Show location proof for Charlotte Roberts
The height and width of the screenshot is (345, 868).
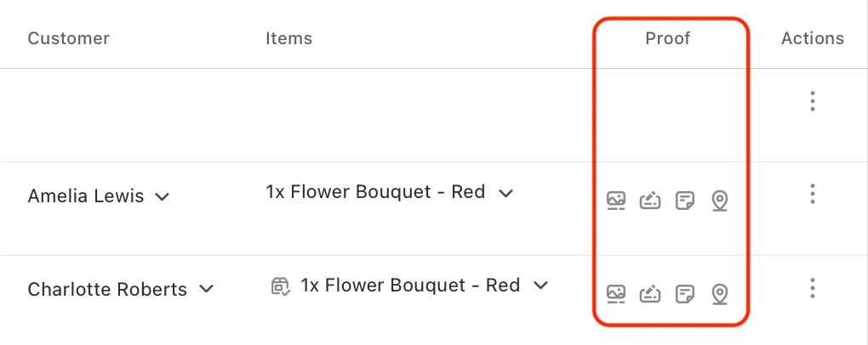[x=719, y=294]
